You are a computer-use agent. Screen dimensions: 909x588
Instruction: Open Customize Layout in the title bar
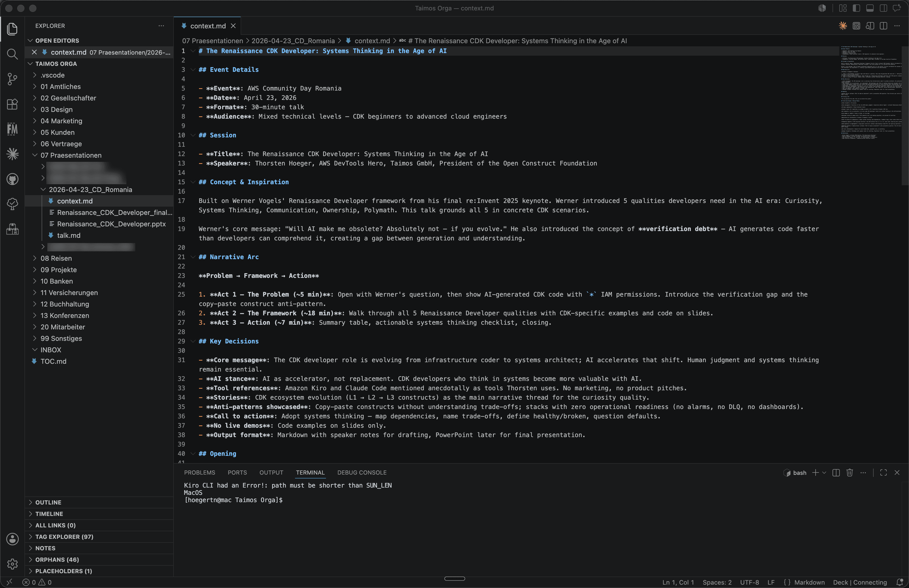[x=843, y=8]
